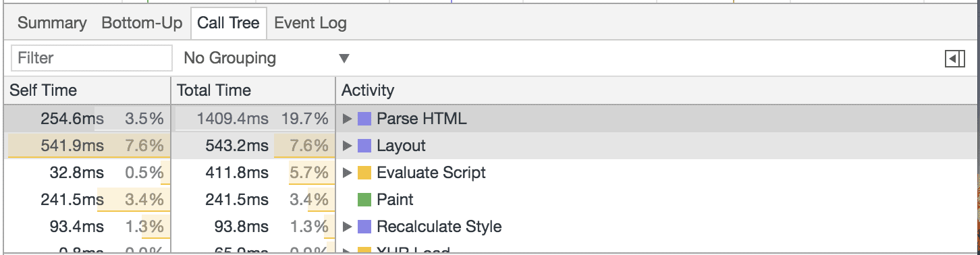Open the Event Log tab

point(310,23)
